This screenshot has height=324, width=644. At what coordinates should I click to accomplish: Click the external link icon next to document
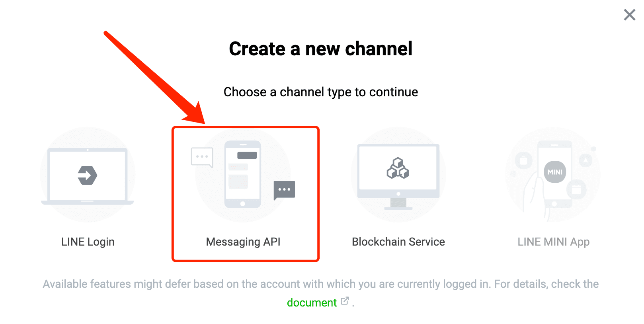[345, 301]
